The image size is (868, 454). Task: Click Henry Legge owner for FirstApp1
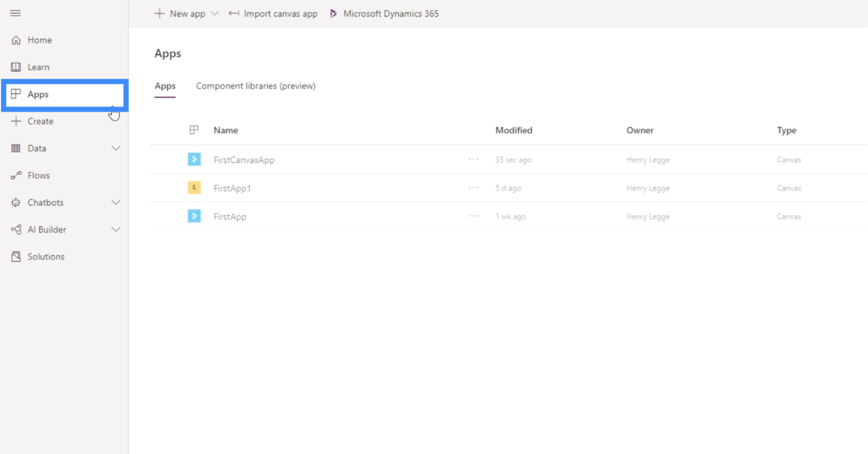(648, 188)
